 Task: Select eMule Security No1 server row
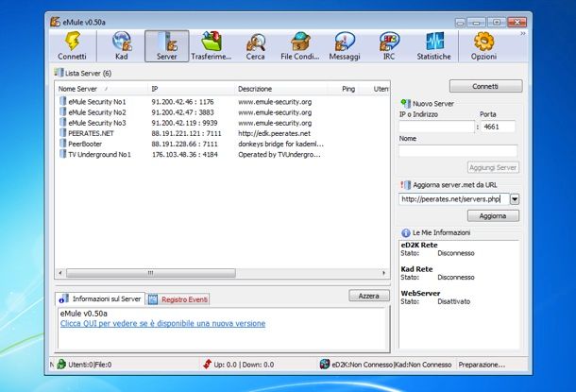coord(223,102)
